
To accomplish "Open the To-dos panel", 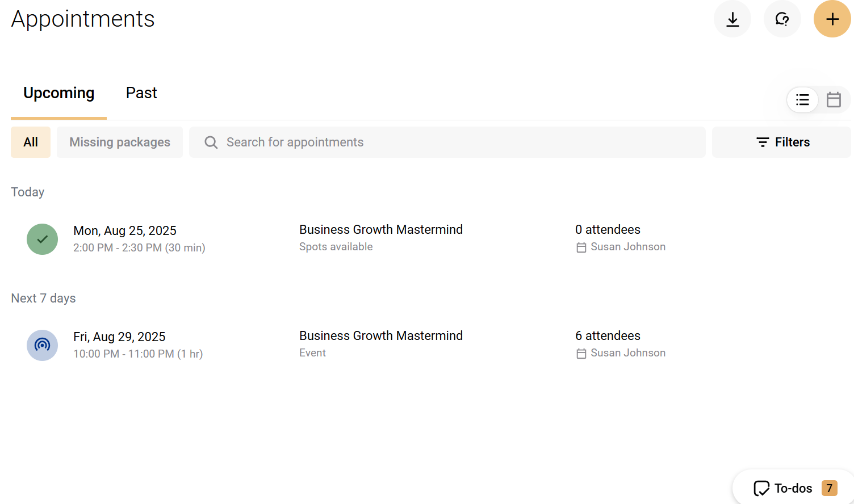I will (793, 488).
